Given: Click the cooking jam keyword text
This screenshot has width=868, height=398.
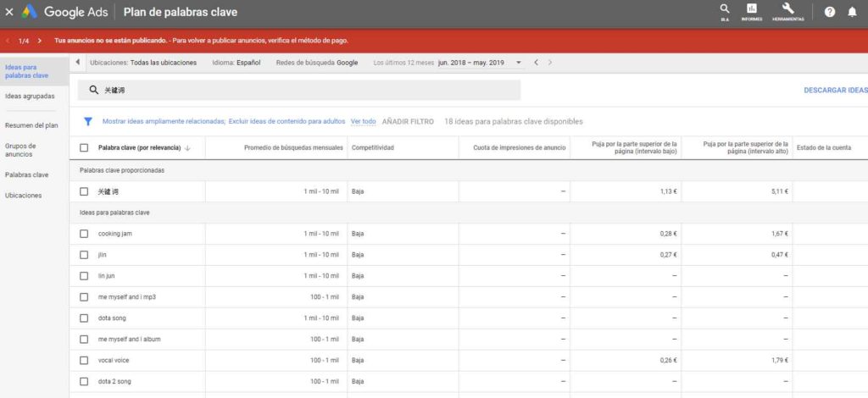Looking at the screenshot, I should [114, 234].
